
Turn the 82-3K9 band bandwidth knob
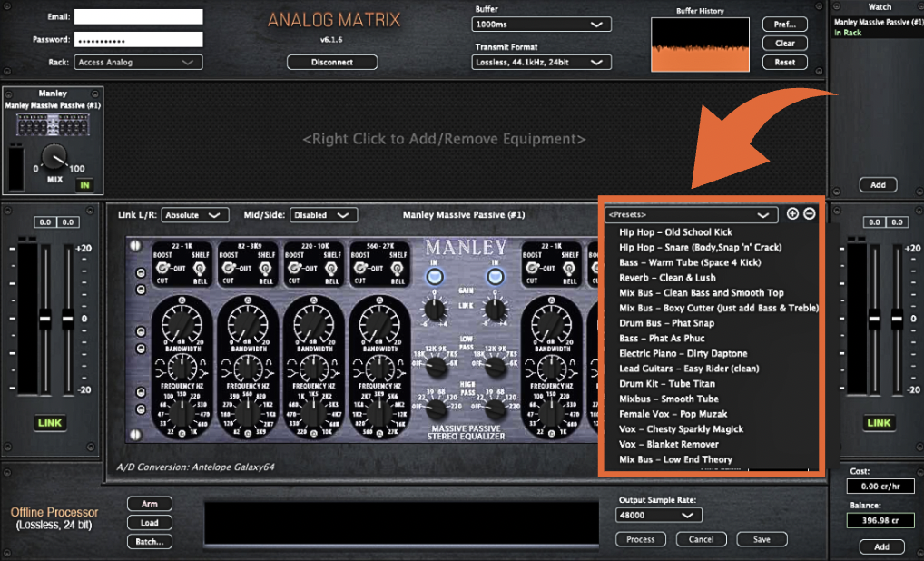248,369
